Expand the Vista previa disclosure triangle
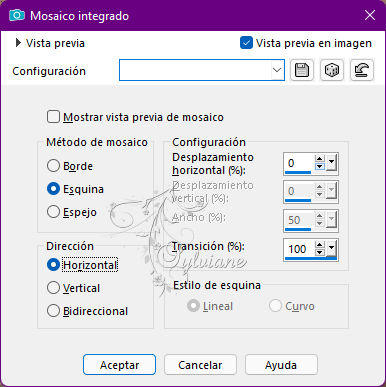The width and height of the screenshot is (386, 387). coord(18,43)
